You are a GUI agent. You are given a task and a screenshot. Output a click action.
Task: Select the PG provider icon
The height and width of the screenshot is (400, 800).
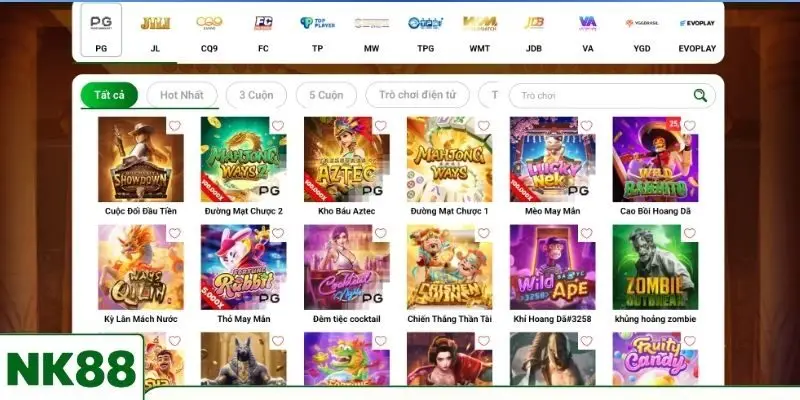[101, 30]
